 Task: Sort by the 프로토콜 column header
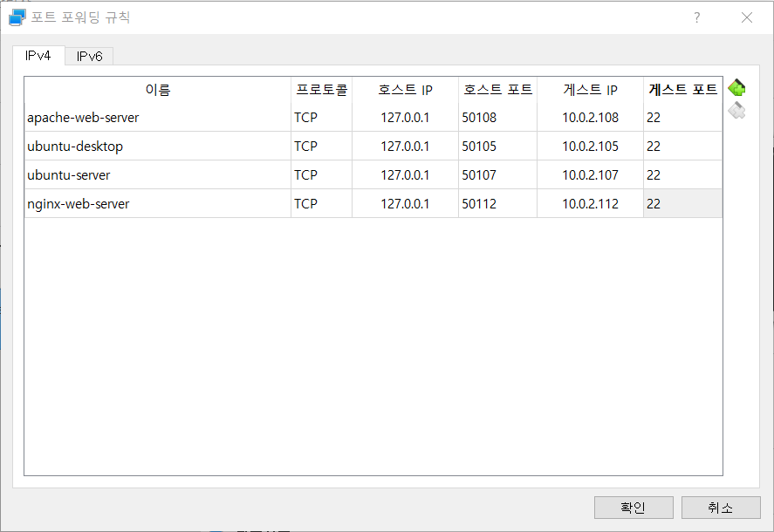[322, 90]
